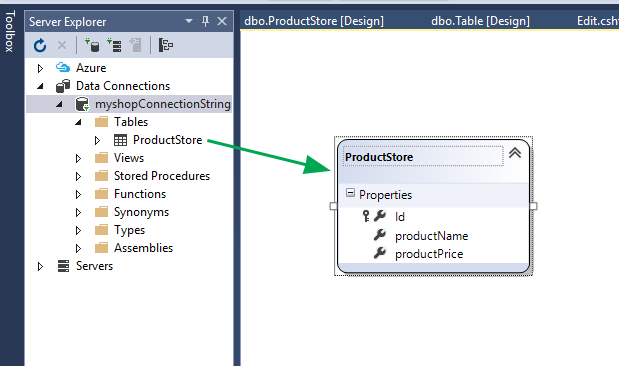Click the primary key icon beside Id
The width and height of the screenshot is (619, 366).
(x=366, y=216)
